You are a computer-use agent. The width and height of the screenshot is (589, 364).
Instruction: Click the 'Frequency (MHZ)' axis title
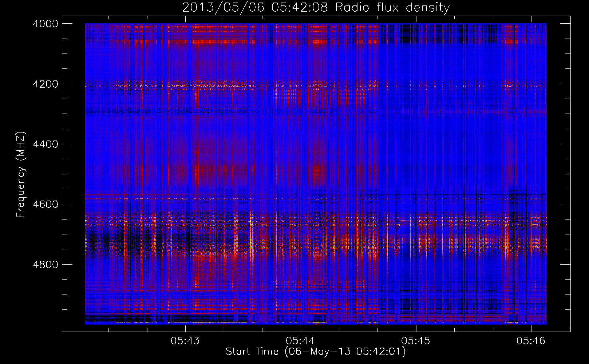[x=21, y=175]
